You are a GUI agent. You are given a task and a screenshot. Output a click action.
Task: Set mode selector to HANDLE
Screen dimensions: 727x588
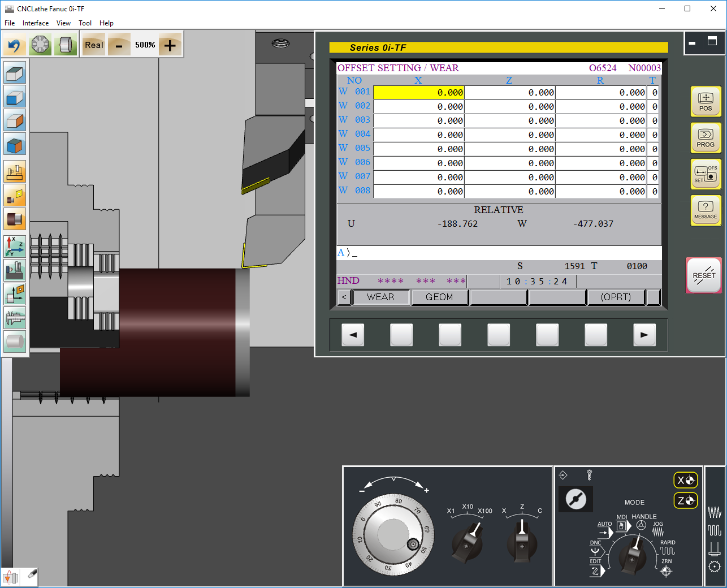[643, 521]
